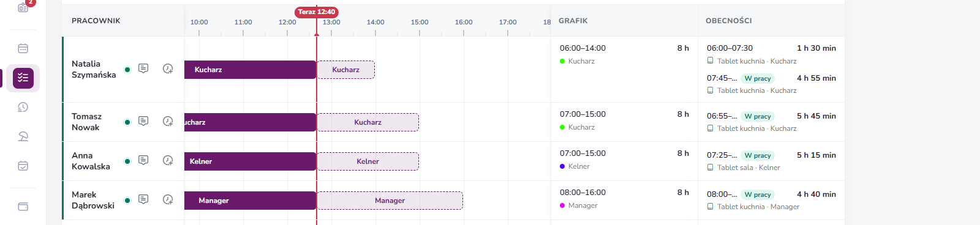This screenshot has height=225, width=980.
Task: Open employee Natalia Szymańska
Action: click(94, 69)
